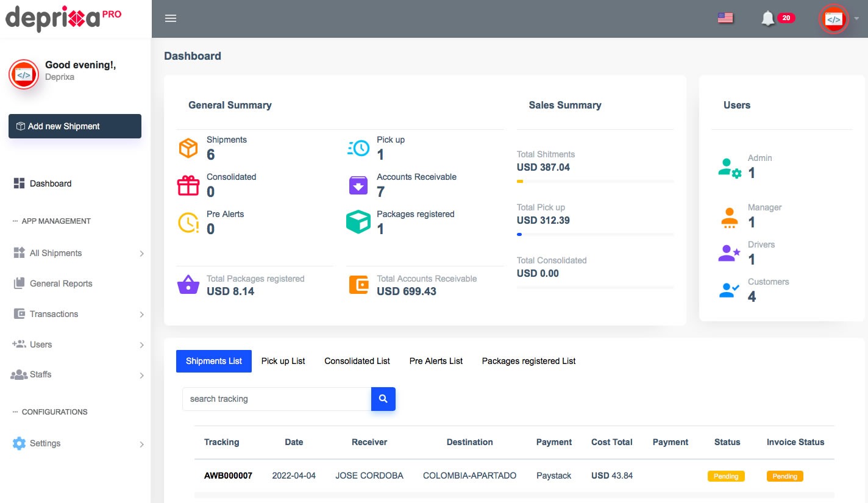Image resolution: width=868 pixels, height=503 pixels.
Task: Click the orange Shipments box icon
Action: click(188, 148)
